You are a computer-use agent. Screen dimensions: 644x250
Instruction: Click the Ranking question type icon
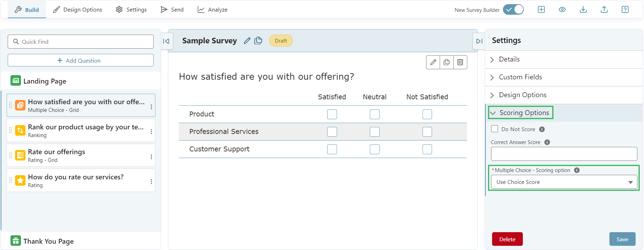point(20,130)
